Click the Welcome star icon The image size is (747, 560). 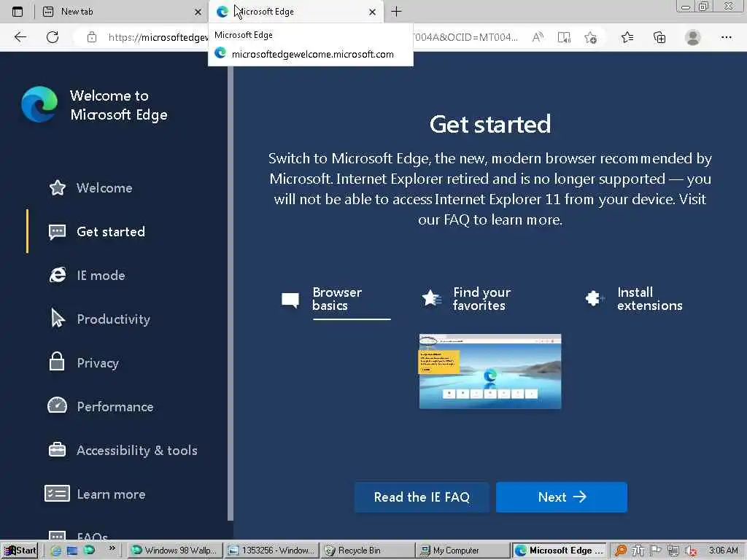coord(57,187)
